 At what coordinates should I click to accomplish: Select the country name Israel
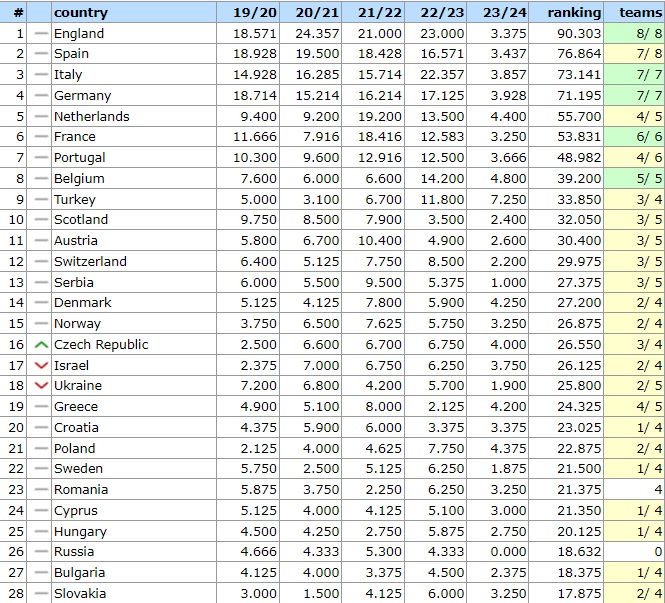pos(71,366)
